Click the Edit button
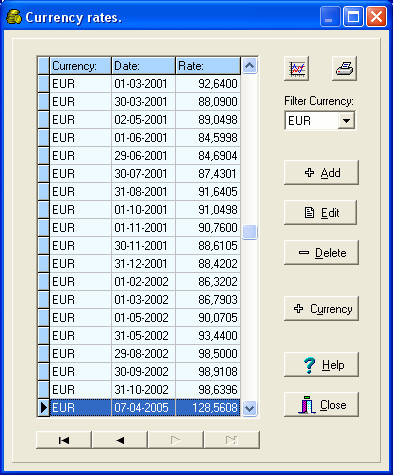The height and width of the screenshot is (475, 393). (x=321, y=213)
